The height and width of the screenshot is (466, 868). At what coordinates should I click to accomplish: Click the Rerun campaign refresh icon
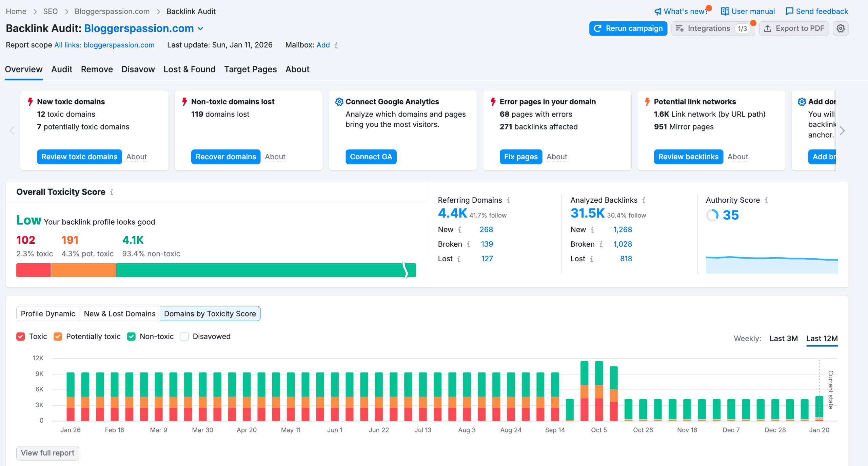(x=598, y=28)
